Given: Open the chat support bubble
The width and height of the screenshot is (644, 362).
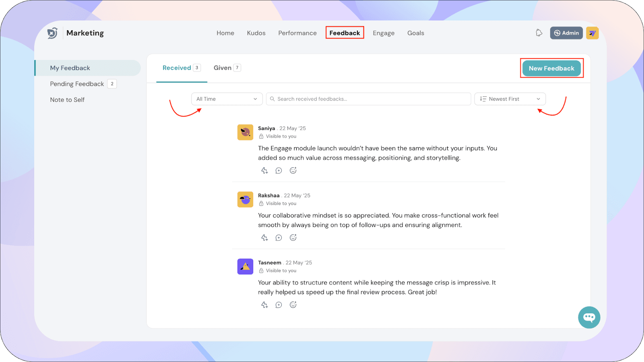Looking at the screenshot, I should click(589, 317).
